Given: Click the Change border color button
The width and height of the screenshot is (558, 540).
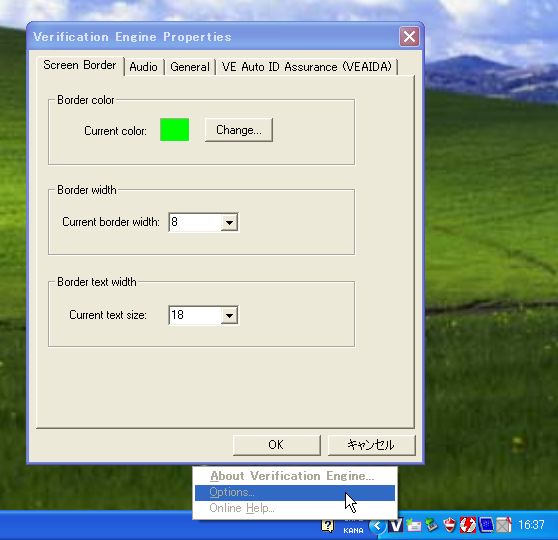Looking at the screenshot, I should (x=239, y=130).
